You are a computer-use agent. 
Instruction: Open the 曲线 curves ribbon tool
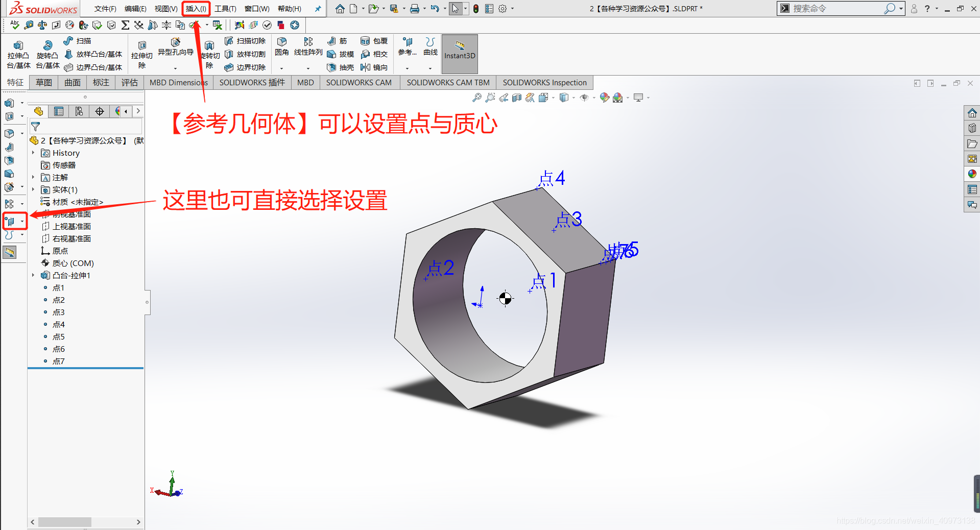(x=431, y=46)
